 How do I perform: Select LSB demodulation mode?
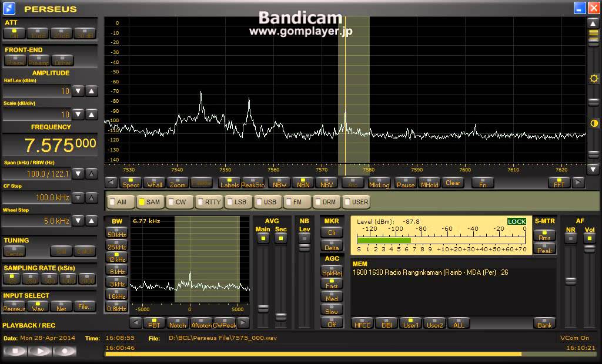coord(239,202)
